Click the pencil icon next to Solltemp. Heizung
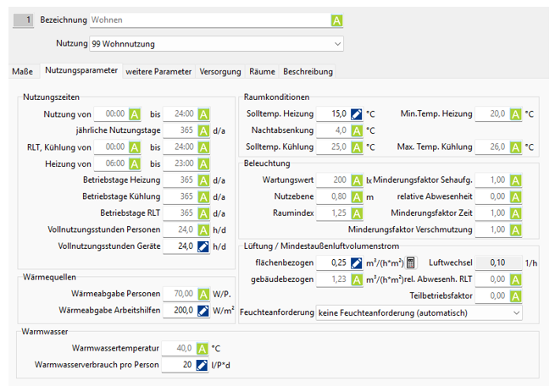This screenshot has width=555, height=392. tap(357, 113)
